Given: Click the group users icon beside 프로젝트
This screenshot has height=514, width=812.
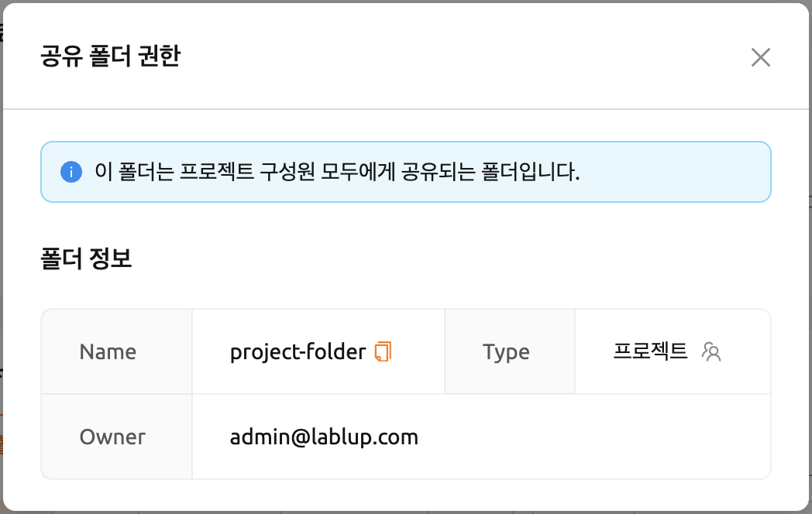Looking at the screenshot, I should coord(711,351).
